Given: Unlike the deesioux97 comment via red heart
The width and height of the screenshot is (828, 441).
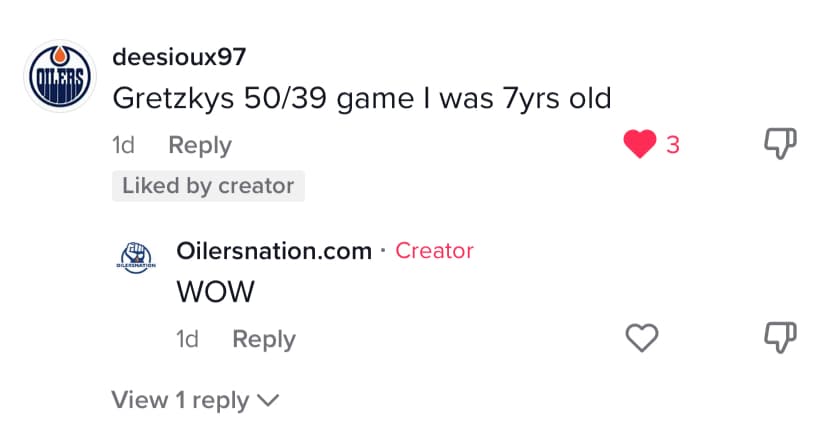Looking at the screenshot, I should (x=639, y=146).
